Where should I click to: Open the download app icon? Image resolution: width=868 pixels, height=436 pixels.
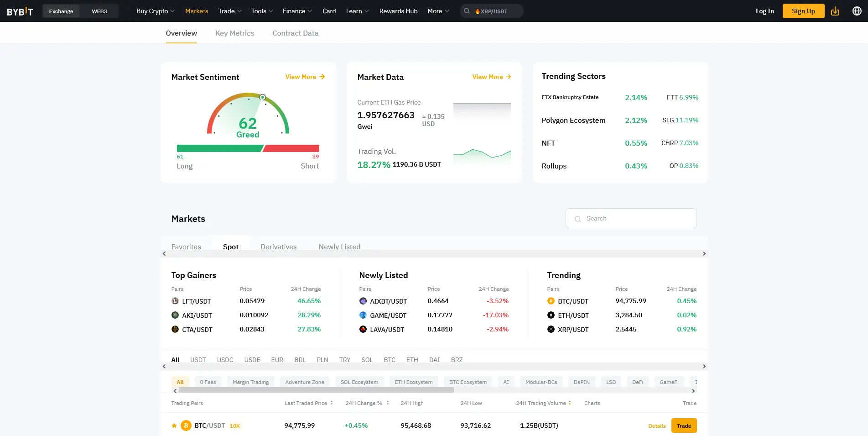(835, 11)
